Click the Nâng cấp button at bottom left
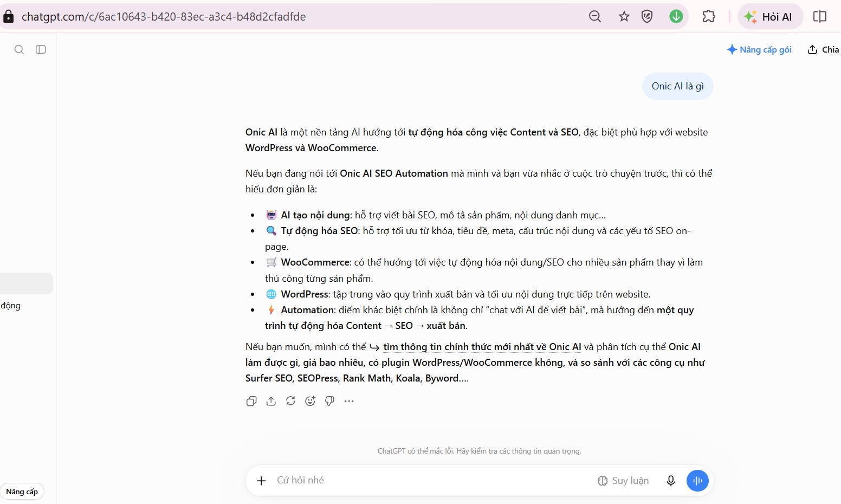 point(22,492)
